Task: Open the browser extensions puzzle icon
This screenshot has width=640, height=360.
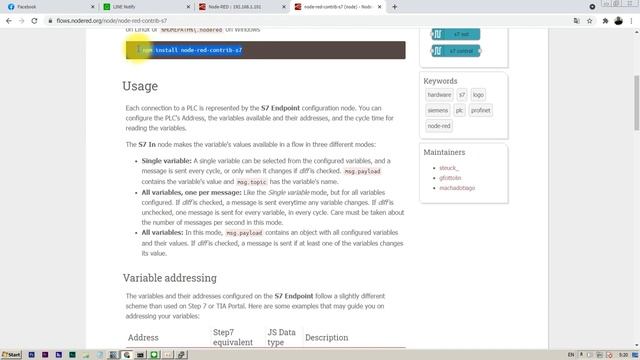Action: [605, 20]
